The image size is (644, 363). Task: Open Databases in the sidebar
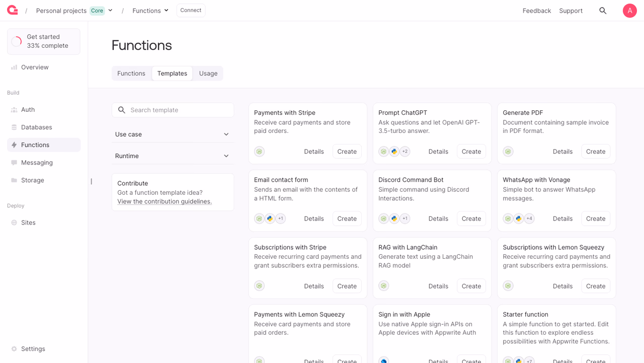[x=44, y=127]
